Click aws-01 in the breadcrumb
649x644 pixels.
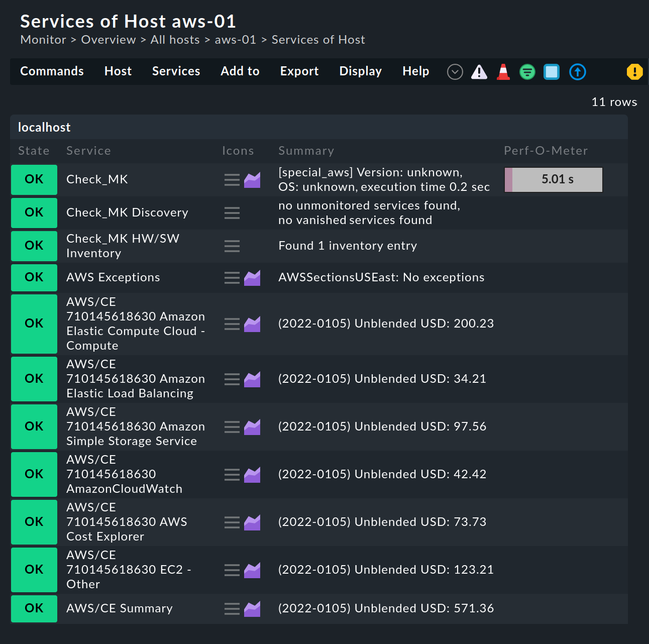236,40
